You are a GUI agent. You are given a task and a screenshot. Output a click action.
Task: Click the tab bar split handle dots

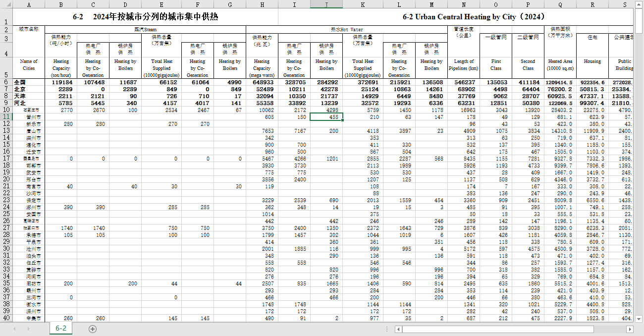pos(386,329)
